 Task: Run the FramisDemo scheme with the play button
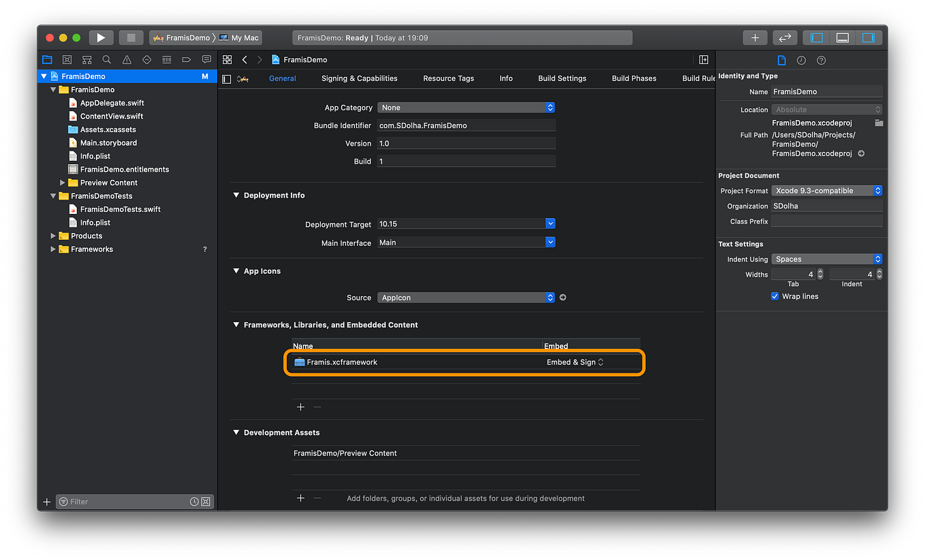[101, 37]
